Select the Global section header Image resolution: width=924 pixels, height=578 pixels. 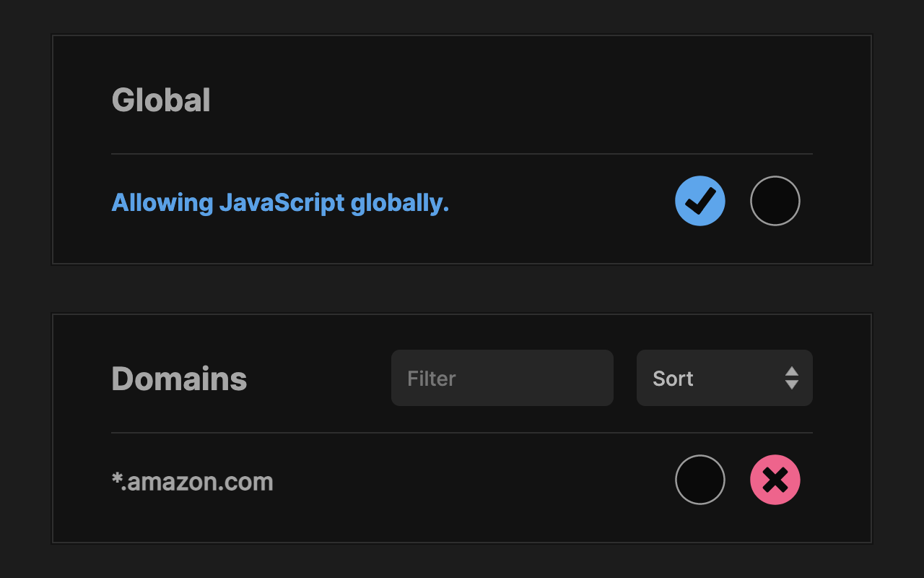[161, 100]
